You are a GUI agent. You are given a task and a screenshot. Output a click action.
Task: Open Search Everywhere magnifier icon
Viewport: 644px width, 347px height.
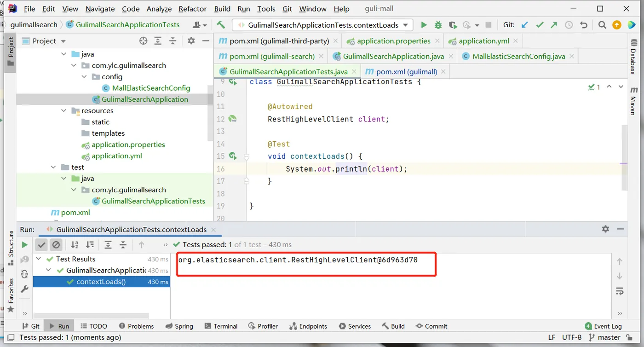(602, 25)
